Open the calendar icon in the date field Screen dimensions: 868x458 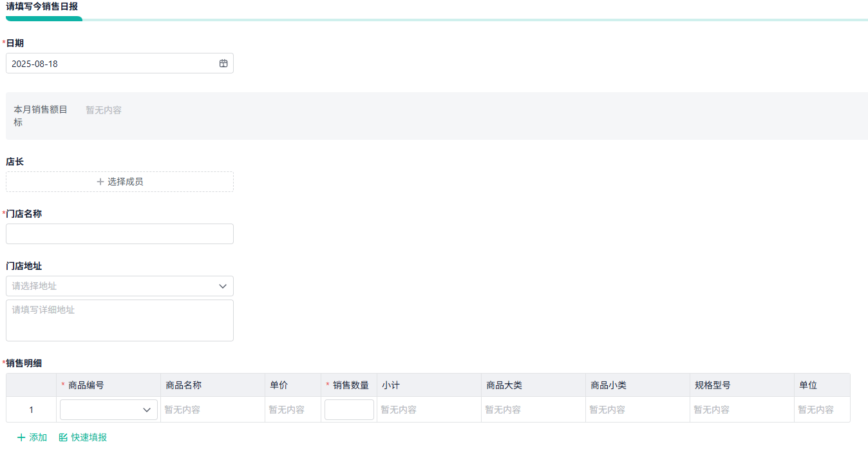click(x=223, y=63)
